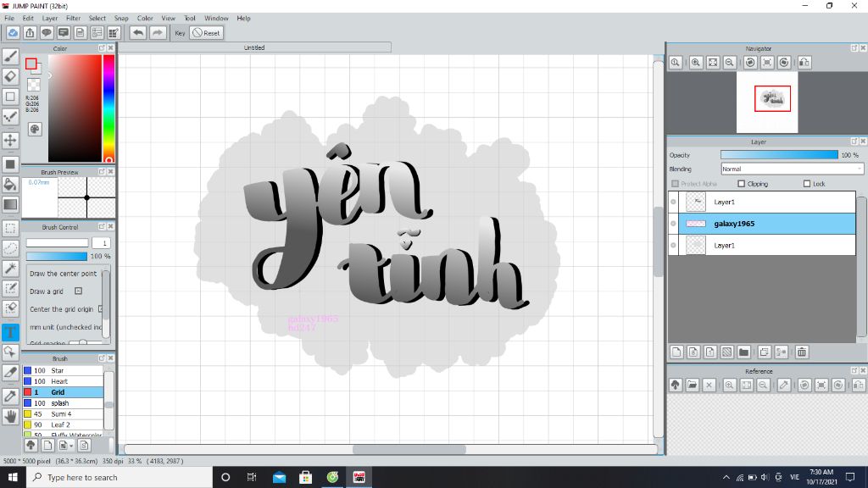Select the Operation tool

(10, 352)
